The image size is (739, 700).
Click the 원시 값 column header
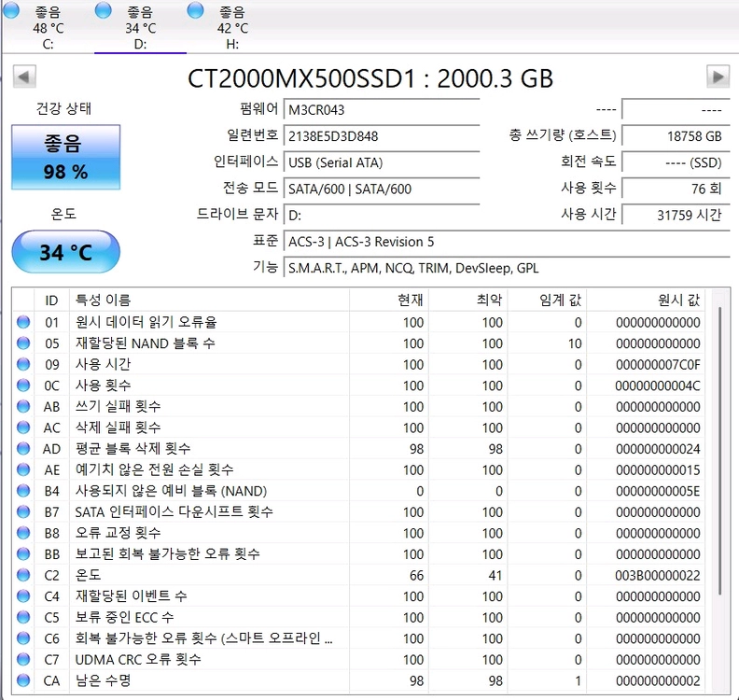(x=646, y=300)
